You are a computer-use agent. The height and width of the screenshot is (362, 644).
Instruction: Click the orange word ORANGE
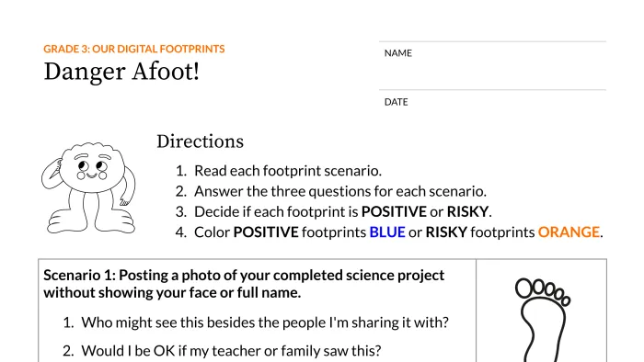[569, 232]
